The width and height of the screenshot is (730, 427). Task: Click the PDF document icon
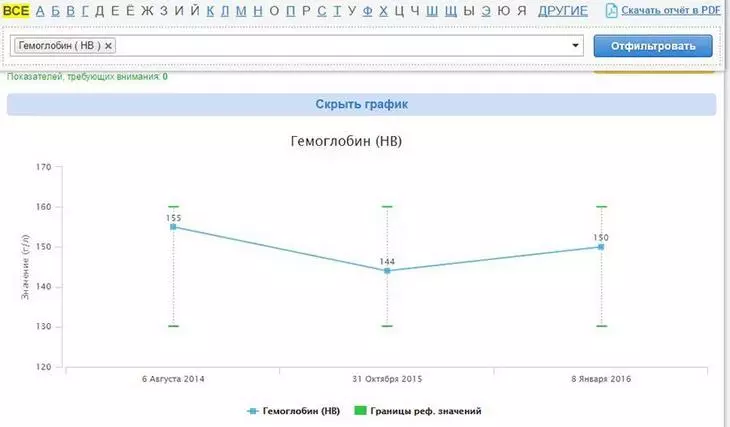tap(611, 10)
